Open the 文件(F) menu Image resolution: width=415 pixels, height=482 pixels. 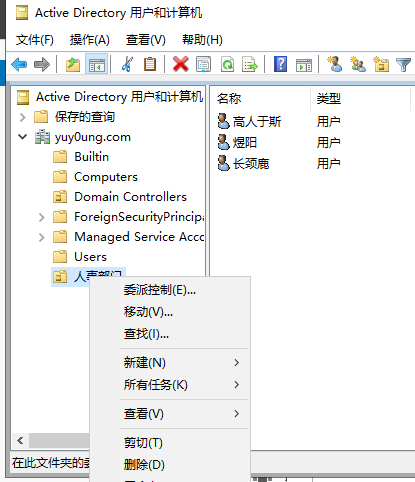pyautogui.click(x=35, y=40)
